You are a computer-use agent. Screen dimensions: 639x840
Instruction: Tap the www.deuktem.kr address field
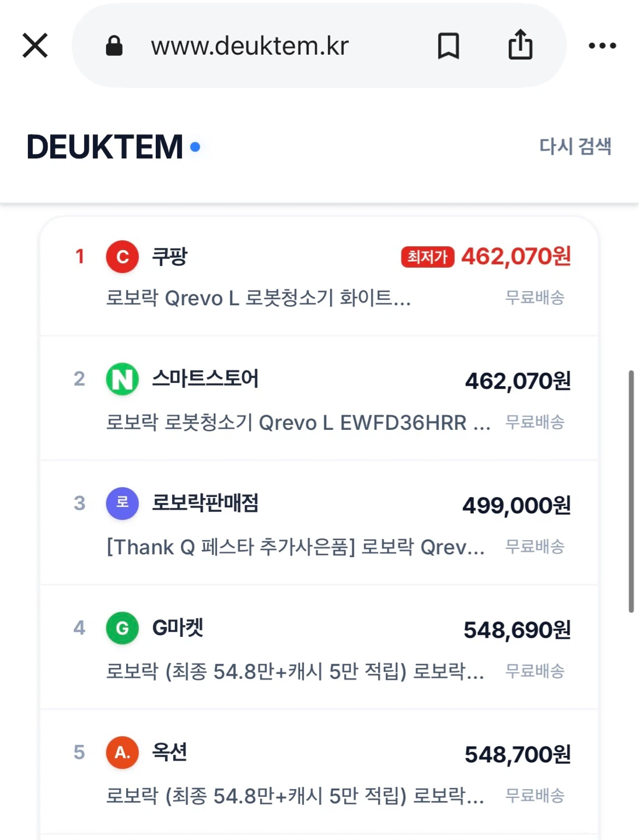[x=319, y=45]
